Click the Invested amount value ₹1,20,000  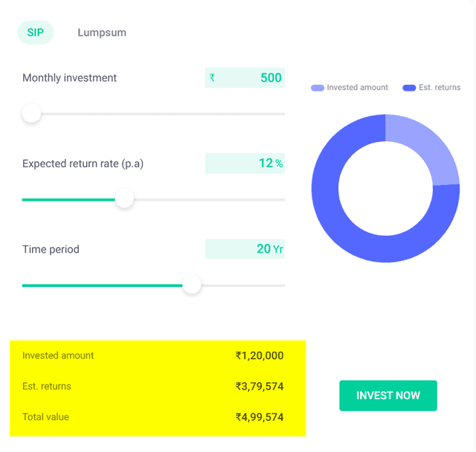260,356
